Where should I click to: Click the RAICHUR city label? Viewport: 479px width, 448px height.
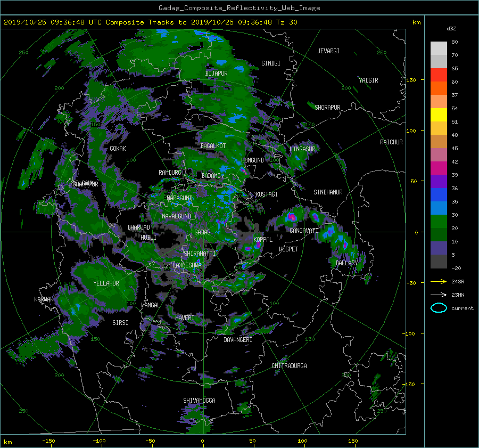[x=391, y=142]
